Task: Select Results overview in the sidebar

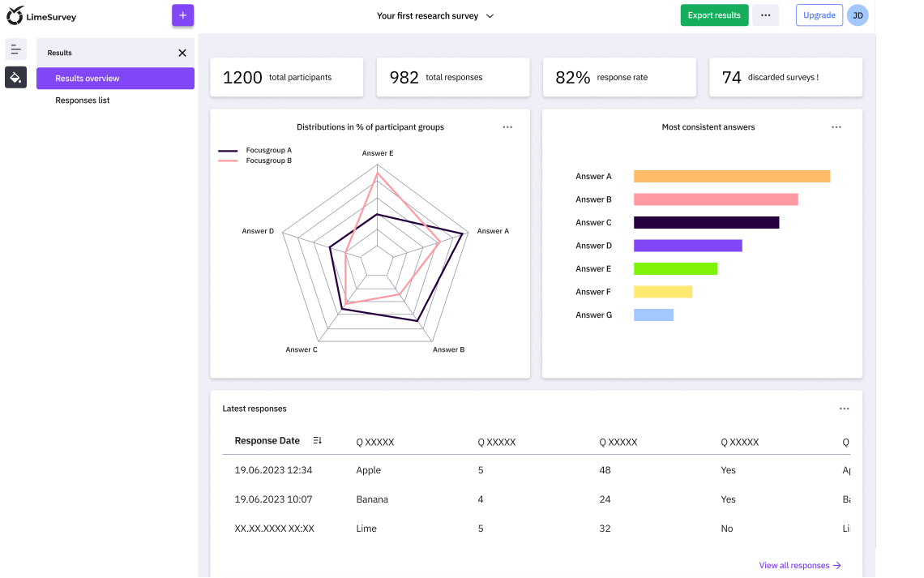Action: pos(115,78)
